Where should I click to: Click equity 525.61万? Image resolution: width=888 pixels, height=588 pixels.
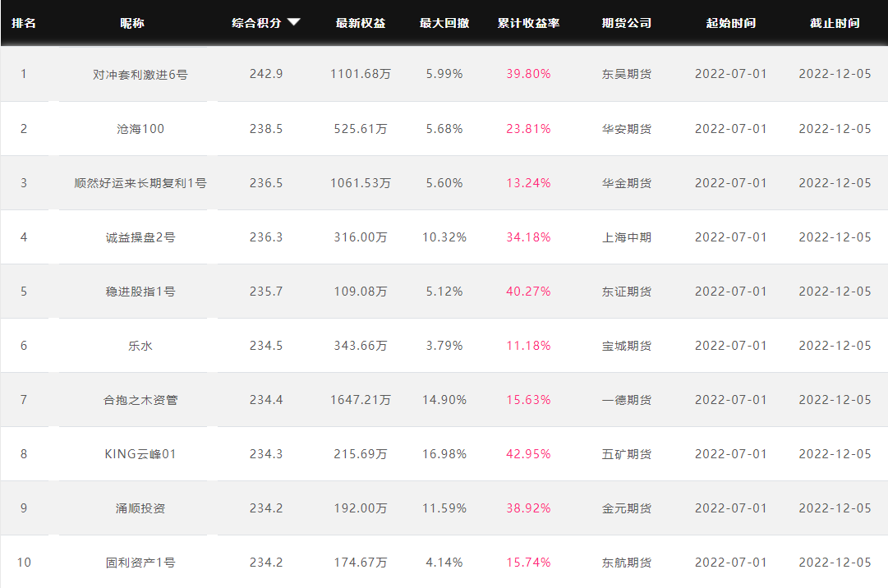[361, 129]
